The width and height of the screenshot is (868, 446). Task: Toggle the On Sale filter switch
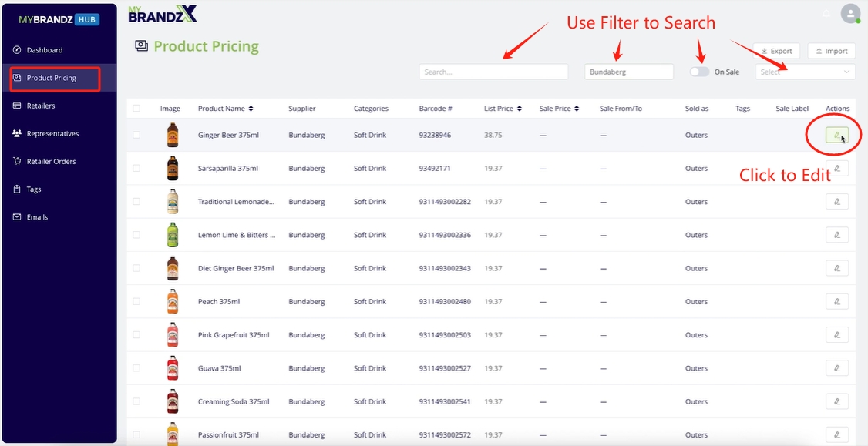click(x=700, y=72)
